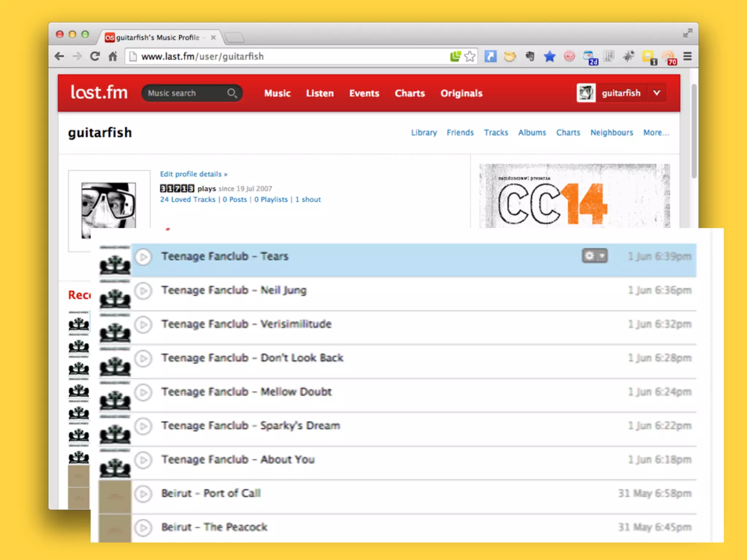Click the blue star extension icon
Screen dimensions: 747x560
pyautogui.click(x=549, y=57)
